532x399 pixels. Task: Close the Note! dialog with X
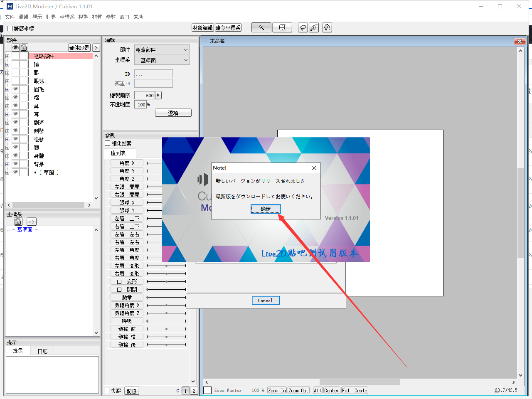point(314,168)
